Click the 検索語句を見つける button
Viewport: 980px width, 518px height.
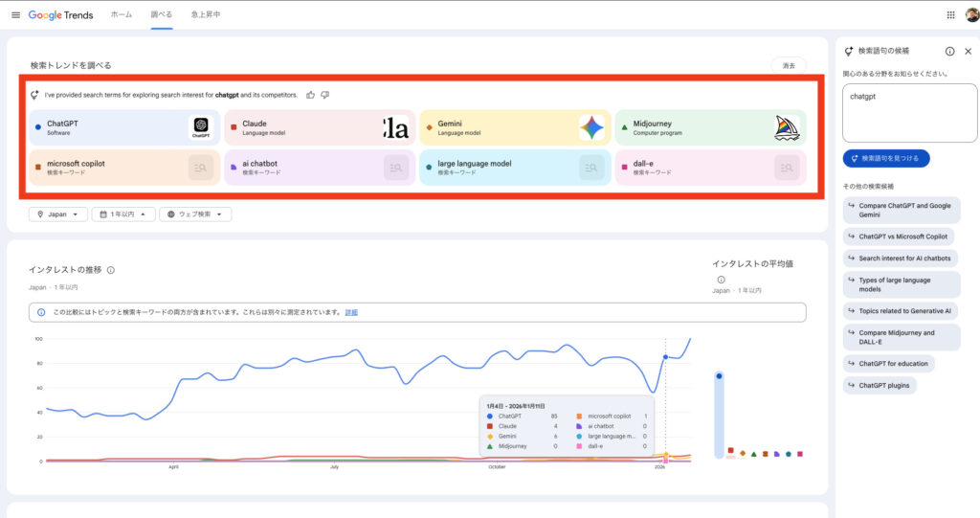[x=886, y=158]
